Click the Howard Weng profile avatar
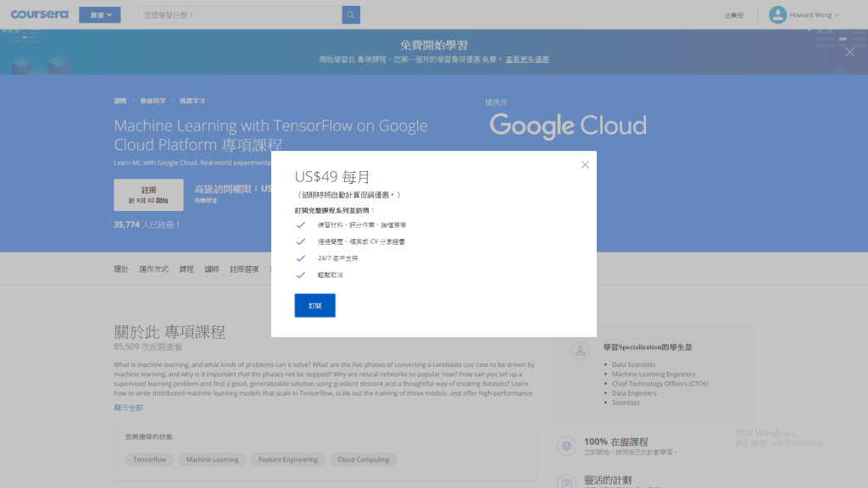This screenshot has height=488, width=868. (x=777, y=15)
